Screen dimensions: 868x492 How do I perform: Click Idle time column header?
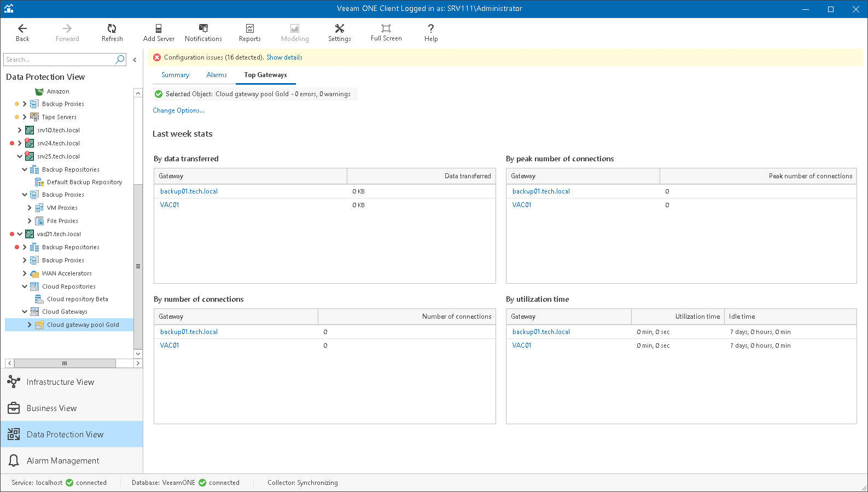(x=790, y=317)
